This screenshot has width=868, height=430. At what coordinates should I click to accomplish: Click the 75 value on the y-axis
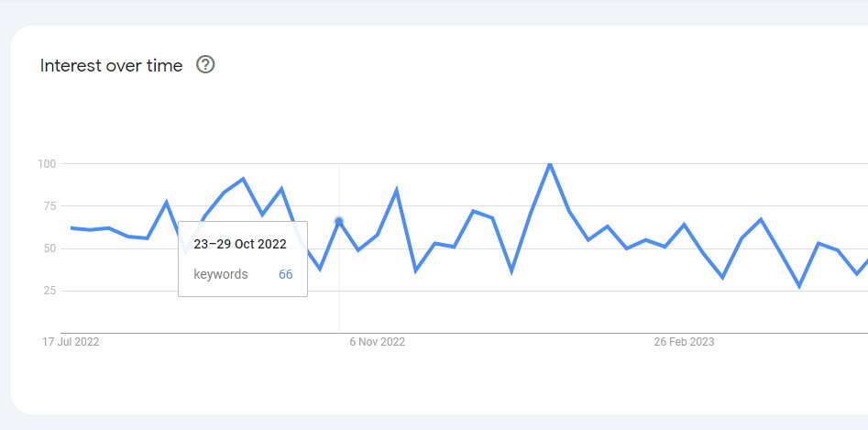point(50,206)
